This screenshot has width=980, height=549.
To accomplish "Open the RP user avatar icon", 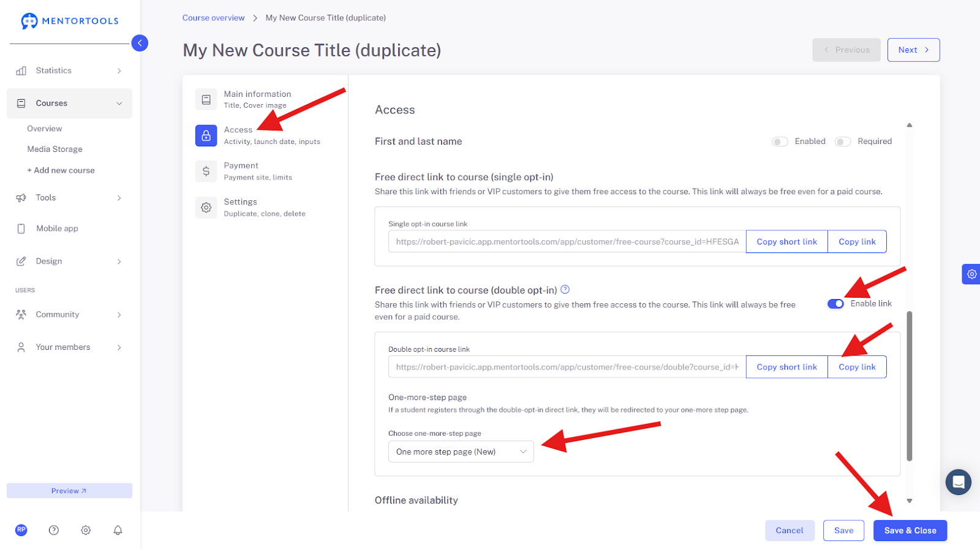I will tap(21, 530).
